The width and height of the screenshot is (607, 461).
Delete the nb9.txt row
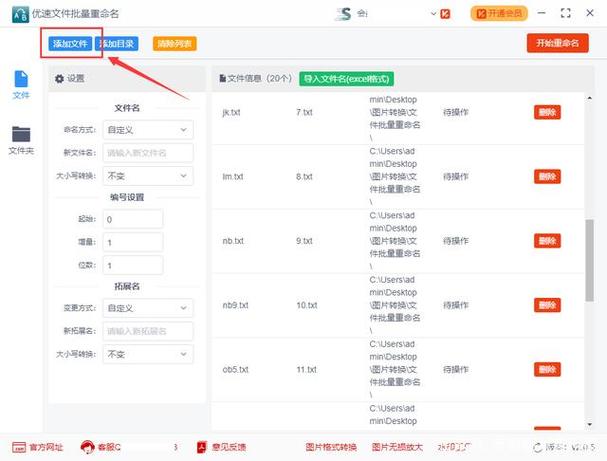pos(547,305)
